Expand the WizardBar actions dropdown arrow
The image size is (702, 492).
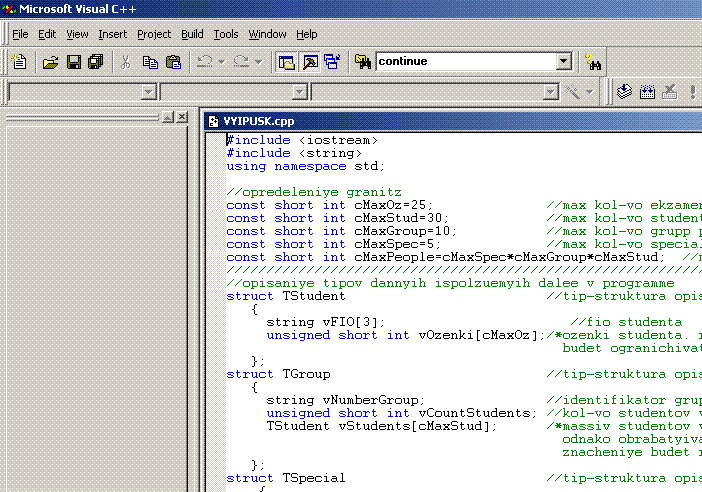(x=590, y=92)
